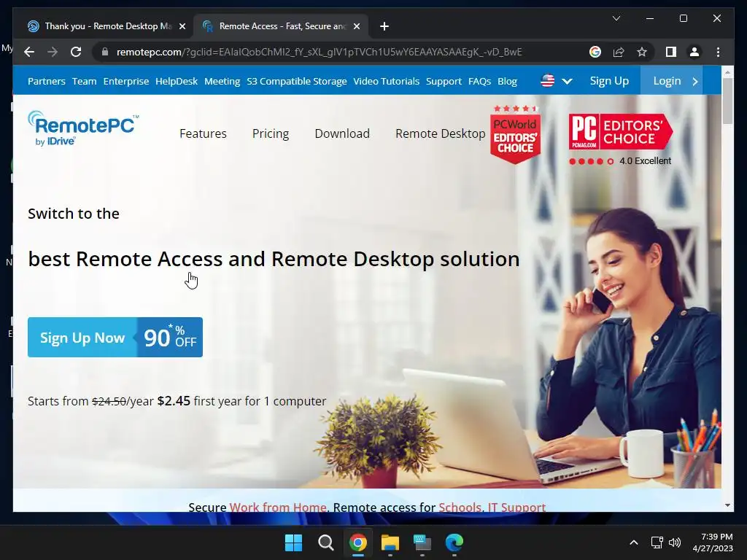Follow the 'Work from Home' link
Viewport: 747px width, 560px height.
pyautogui.click(x=278, y=507)
